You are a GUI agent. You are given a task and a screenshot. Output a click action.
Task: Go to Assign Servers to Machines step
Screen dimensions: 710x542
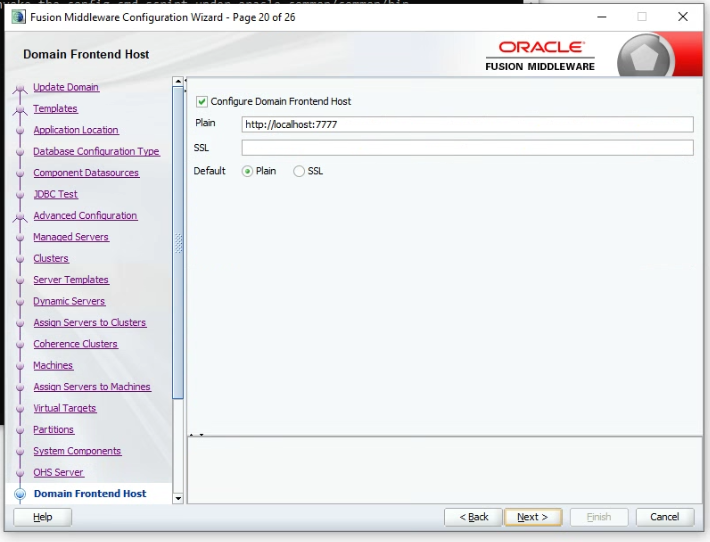point(92,387)
